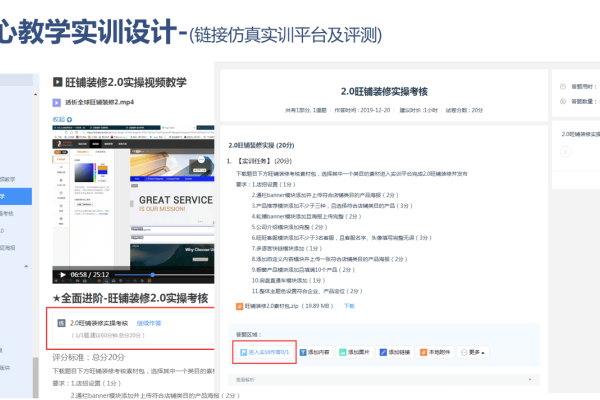The image size is (600, 400).
Task: Click the icon beside 答题数量
Action: click(563, 101)
